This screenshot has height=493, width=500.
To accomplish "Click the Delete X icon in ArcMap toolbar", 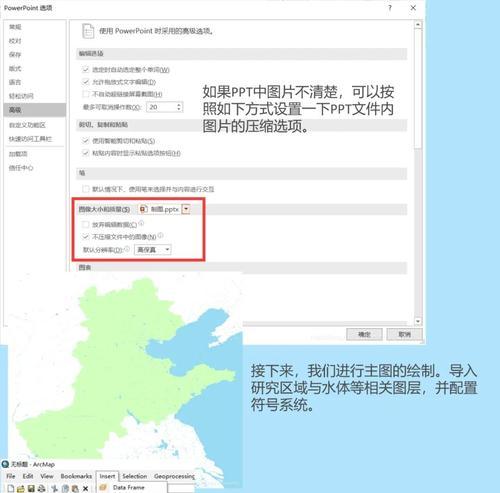I will 85,488.
